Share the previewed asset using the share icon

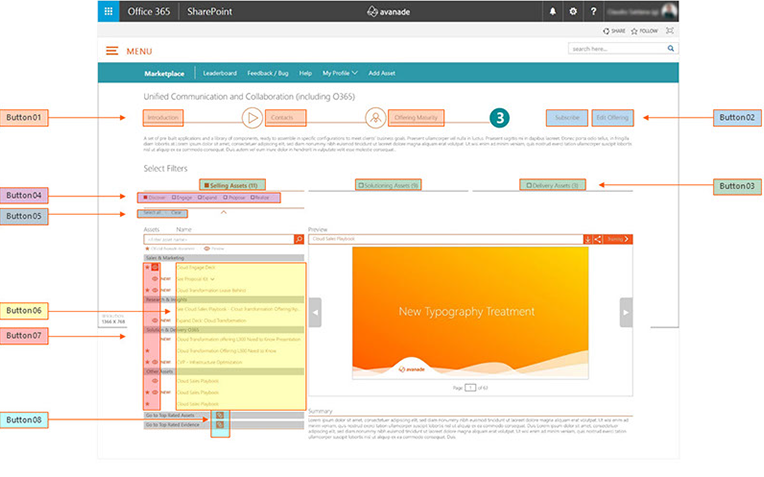(x=597, y=239)
